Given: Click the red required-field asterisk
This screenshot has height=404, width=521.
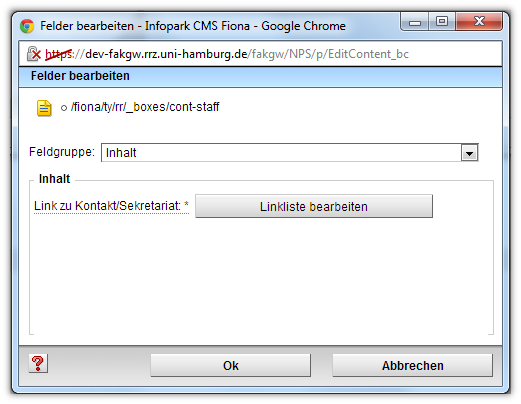Looking at the screenshot, I should tap(186, 204).
